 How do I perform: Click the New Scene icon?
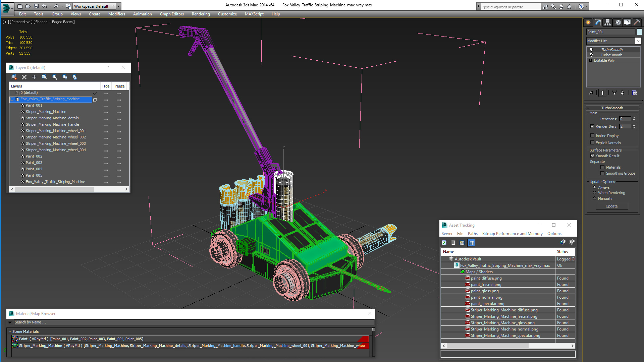20,6
